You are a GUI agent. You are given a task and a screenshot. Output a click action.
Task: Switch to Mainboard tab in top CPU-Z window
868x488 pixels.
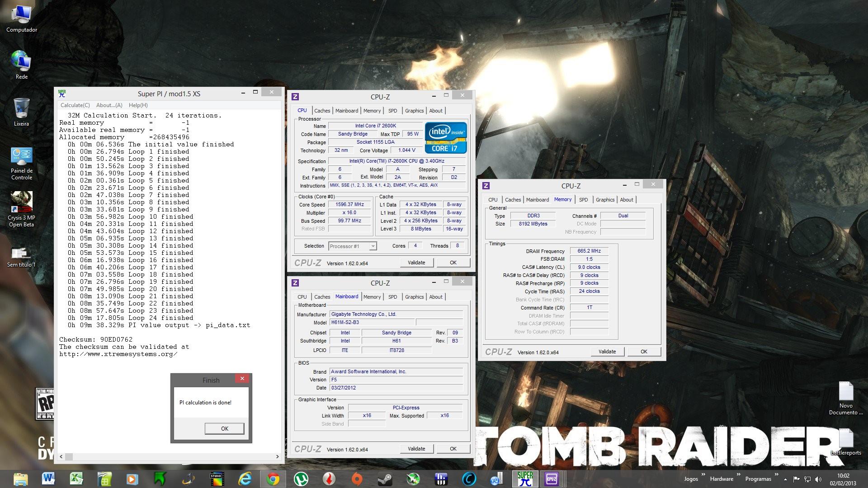[x=346, y=111]
